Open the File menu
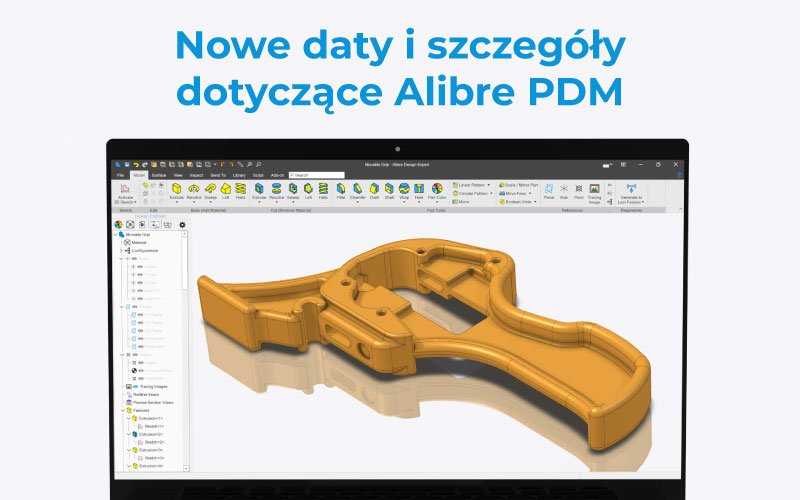800x500 pixels. point(120,175)
